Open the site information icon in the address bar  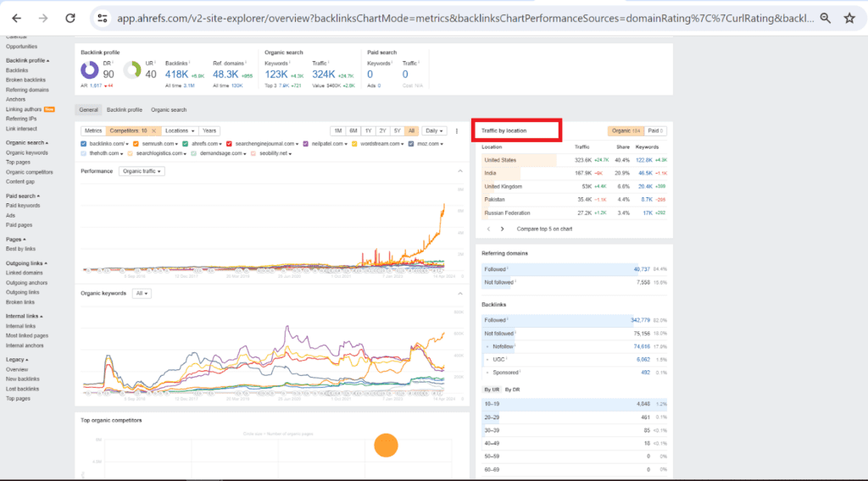pyautogui.click(x=103, y=19)
